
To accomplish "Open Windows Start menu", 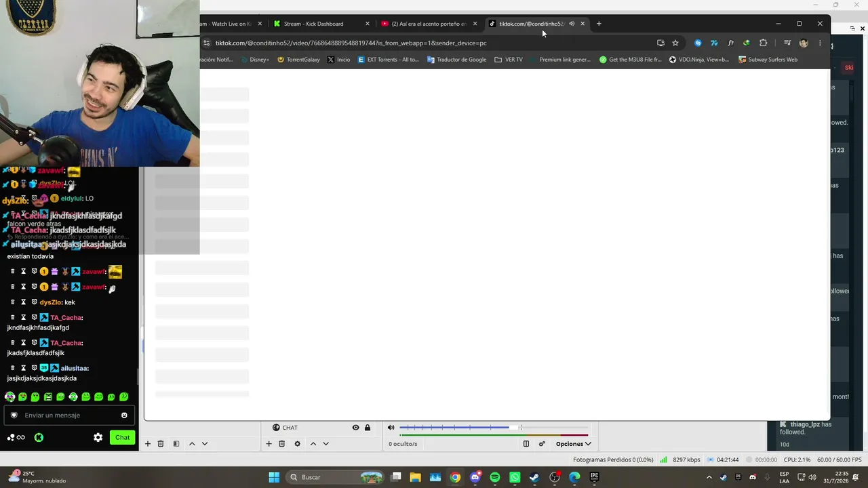I will (274, 477).
